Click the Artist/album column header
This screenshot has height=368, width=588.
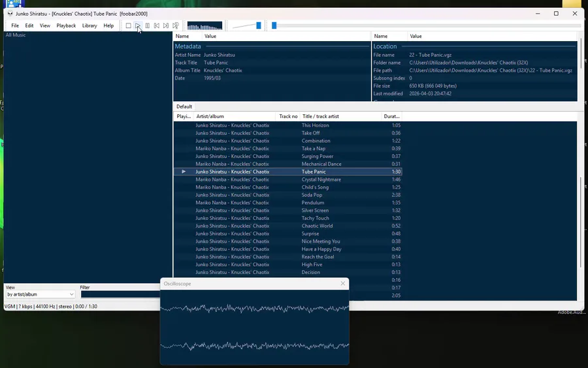235,116
